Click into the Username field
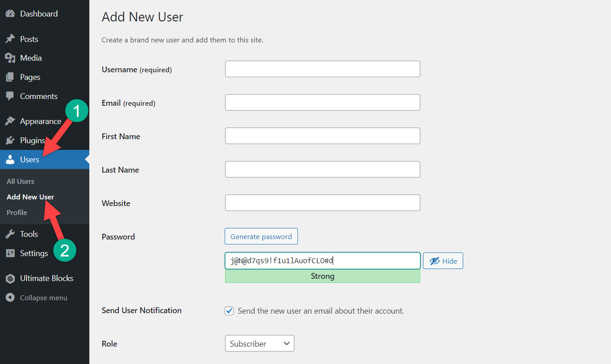 (x=322, y=69)
